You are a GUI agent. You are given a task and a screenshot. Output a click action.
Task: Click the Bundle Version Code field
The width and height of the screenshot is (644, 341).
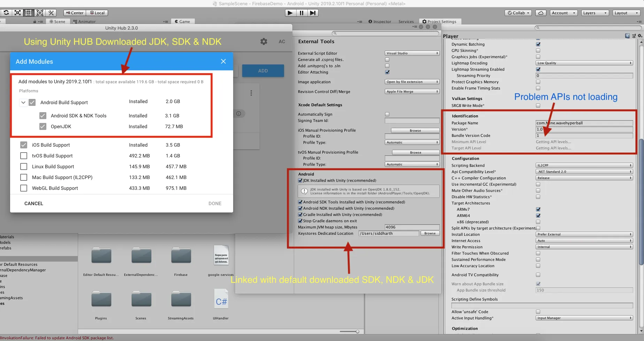tap(584, 135)
